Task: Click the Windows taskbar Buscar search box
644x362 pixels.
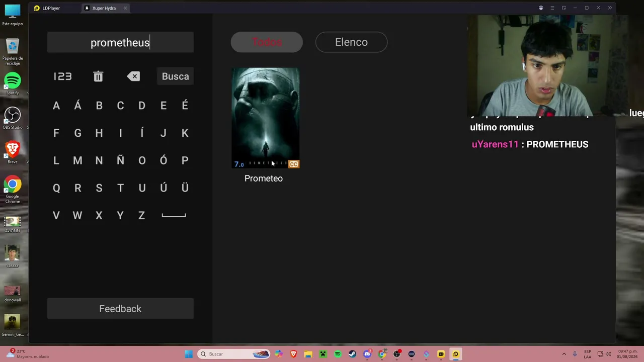Action: coord(234,354)
